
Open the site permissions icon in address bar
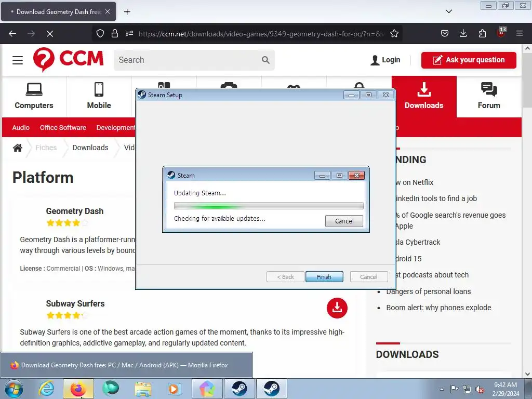(129, 34)
